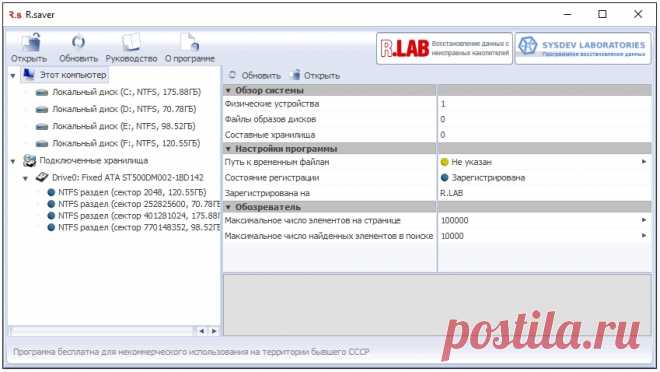Screen dimensions: 660x372
Task: Open arrow for максимальное число найденных элементов
Action: tap(644, 236)
